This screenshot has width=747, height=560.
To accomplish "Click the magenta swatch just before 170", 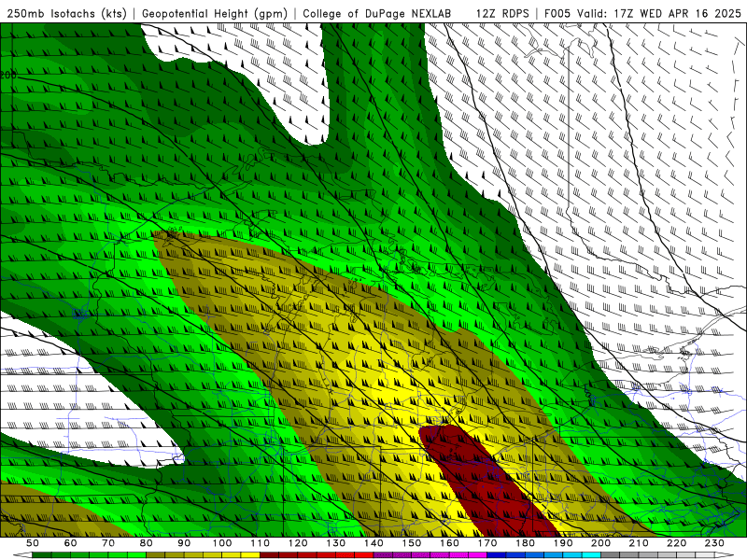I will coord(478,555).
